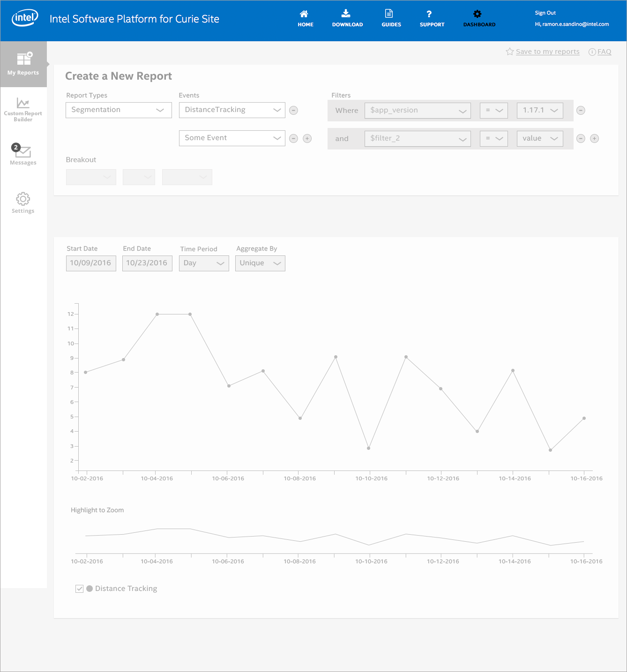Click the star icon beside Save to my reports
Viewport: 627px width, 672px height.
pyautogui.click(x=510, y=52)
